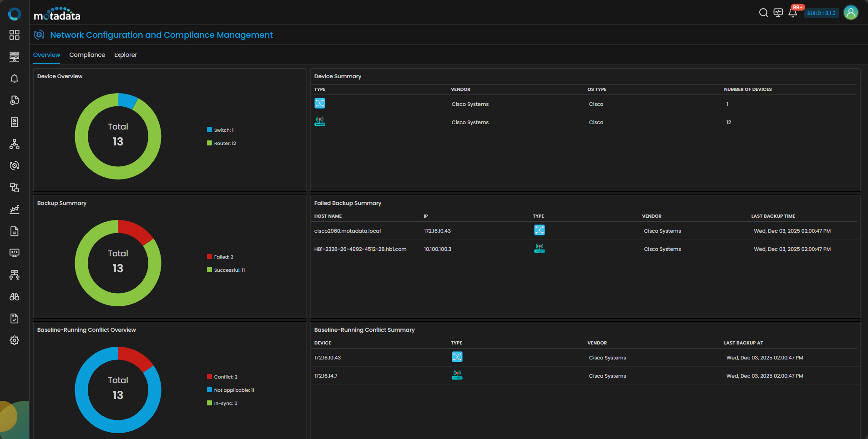Toggle the 'Failed: 2' legend entry
This screenshot has height=439, width=868.
coord(223,257)
